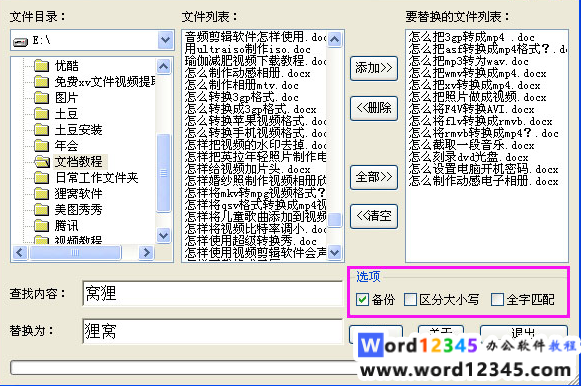Image resolution: width=581 pixels, height=386 pixels.
Task: Select 怎么把3gp转成mp4 .doc in replace list
Action: click(x=472, y=37)
